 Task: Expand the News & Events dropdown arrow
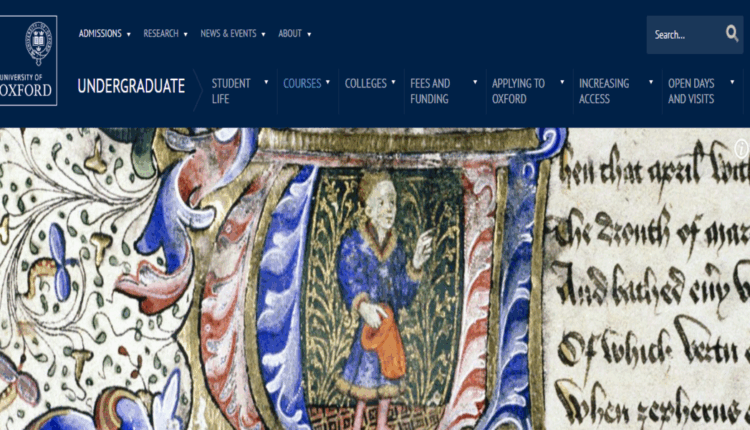click(x=264, y=34)
